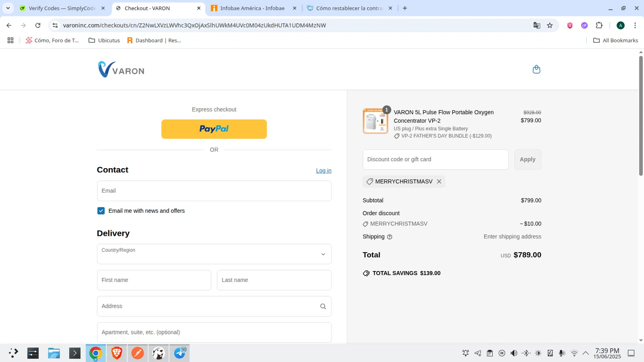Open the Extensions puzzle menu

(x=599, y=25)
